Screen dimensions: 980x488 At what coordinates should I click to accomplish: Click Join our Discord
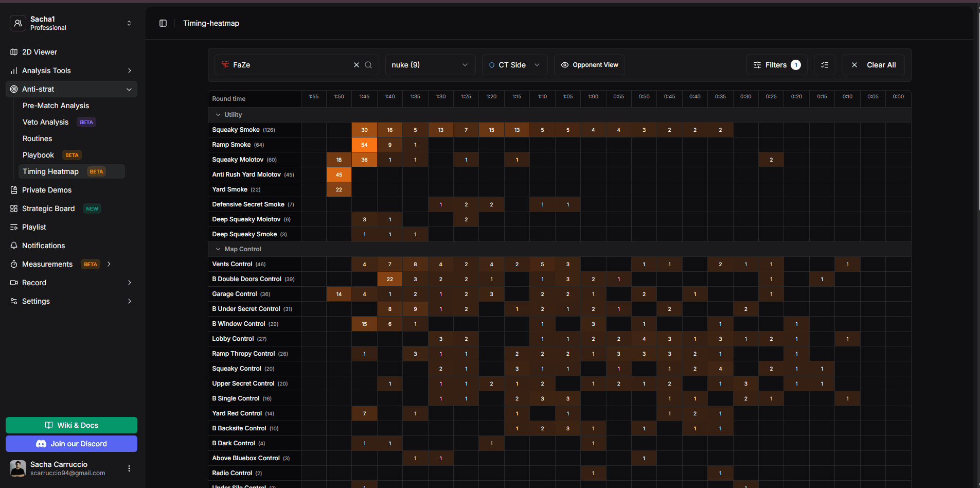pos(71,444)
